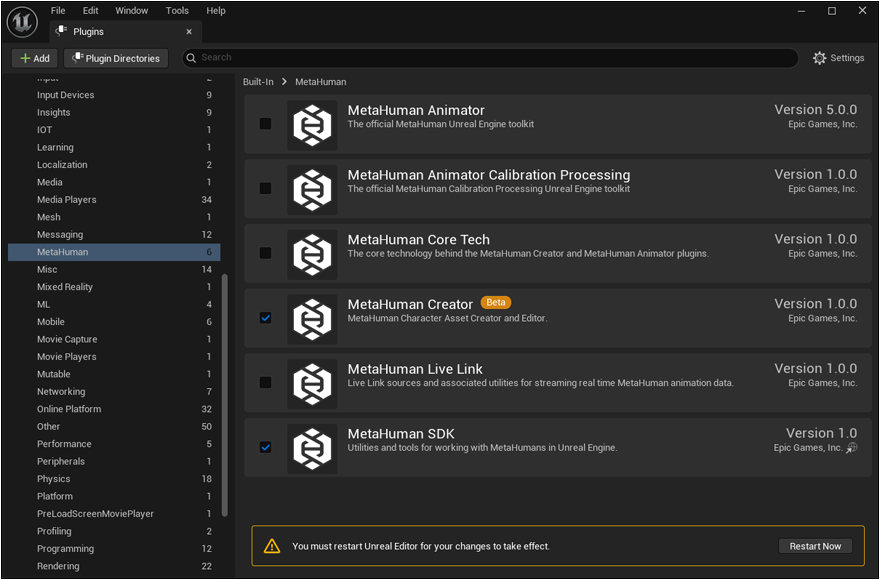880x580 pixels.
Task: Click the Restart Now button
Action: [x=815, y=546]
